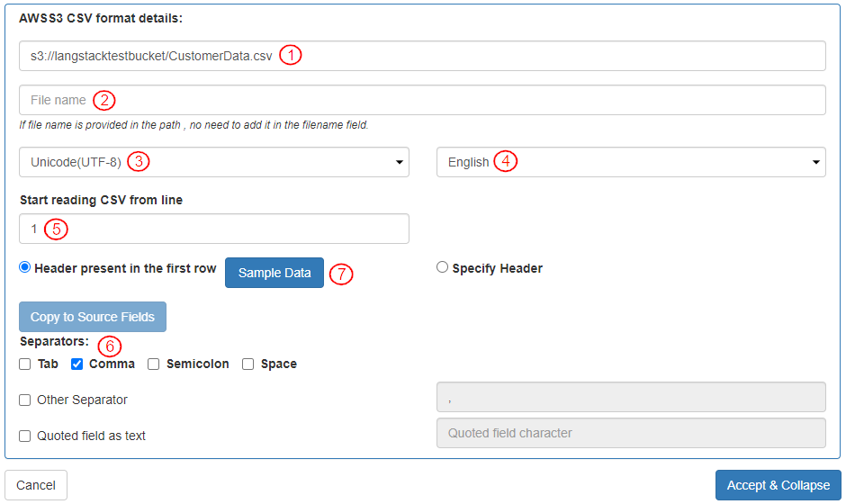Click the Start reading CSV line field
Image resolution: width=846 pixels, height=504 pixels.
[213, 229]
